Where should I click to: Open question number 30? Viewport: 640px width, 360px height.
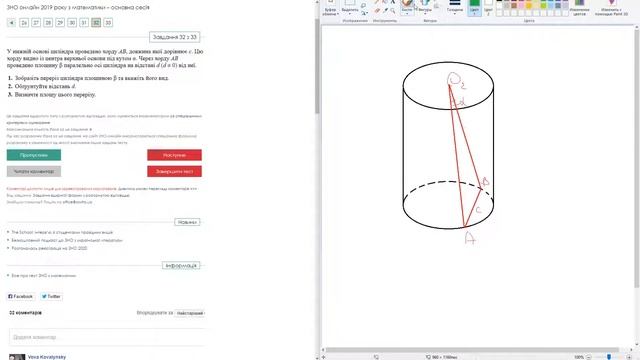72,23
